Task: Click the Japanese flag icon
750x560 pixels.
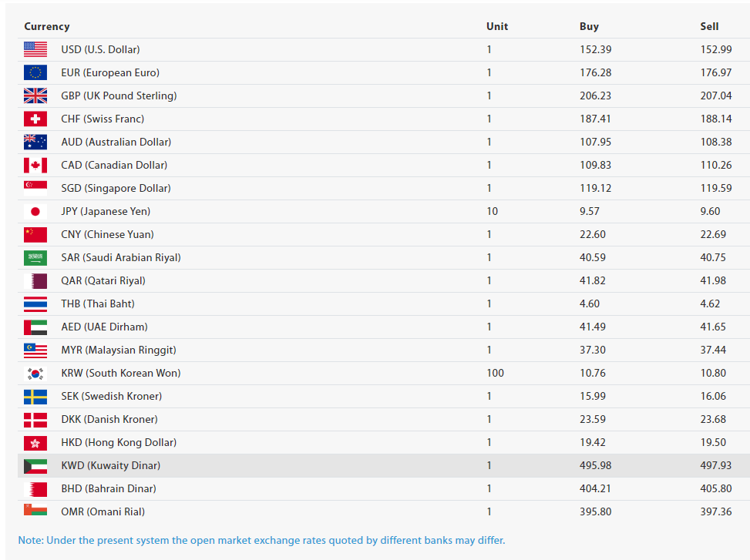Action: 35,211
